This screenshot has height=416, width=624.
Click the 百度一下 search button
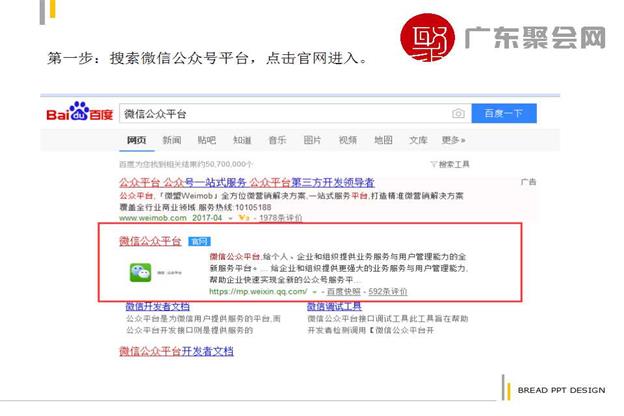pos(503,114)
